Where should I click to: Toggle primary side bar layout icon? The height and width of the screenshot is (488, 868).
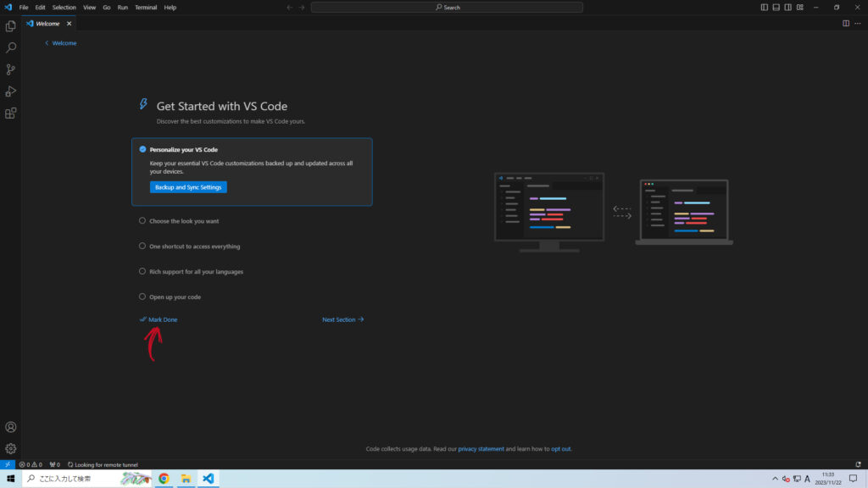(x=764, y=7)
